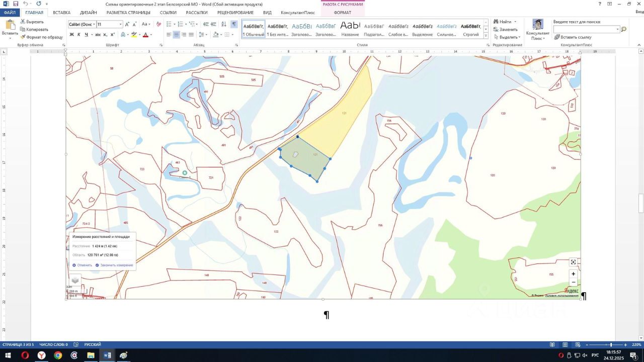644x362 pixels.
Task: Undo the last action
Action: click(x=26, y=4)
